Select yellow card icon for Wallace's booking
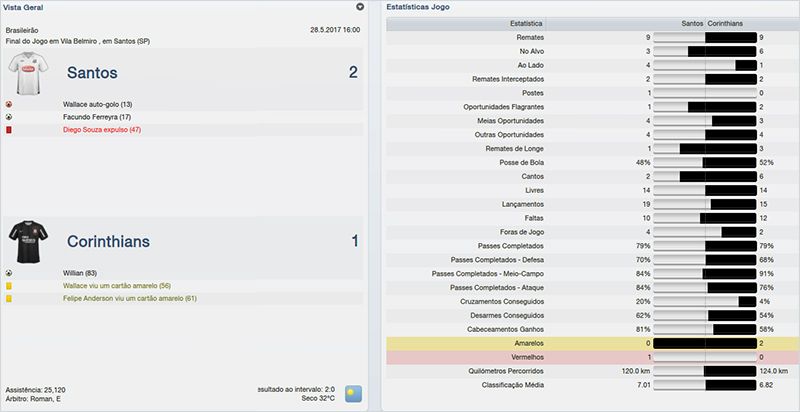This screenshot has height=412, width=800. point(9,285)
